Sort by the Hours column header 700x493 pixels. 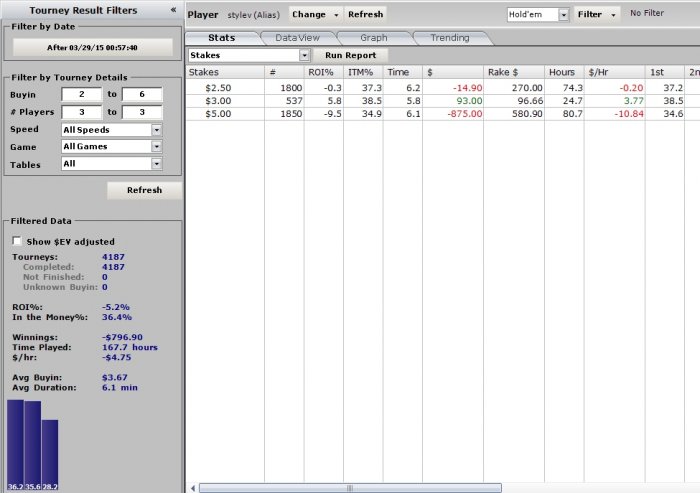click(x=564, y=72)
